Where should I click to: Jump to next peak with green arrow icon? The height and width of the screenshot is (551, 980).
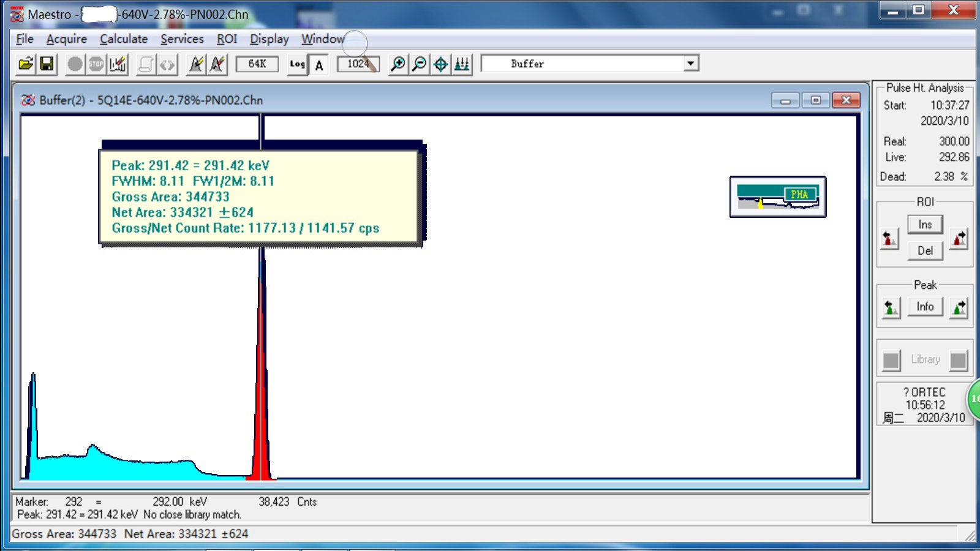tap(959, 307)
